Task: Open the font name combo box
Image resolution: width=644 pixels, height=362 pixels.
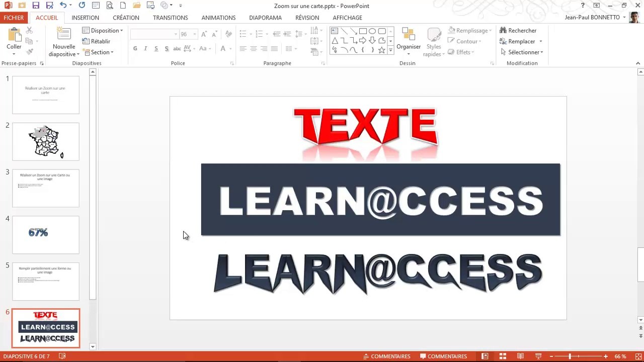Action: (x=154, y=34)
